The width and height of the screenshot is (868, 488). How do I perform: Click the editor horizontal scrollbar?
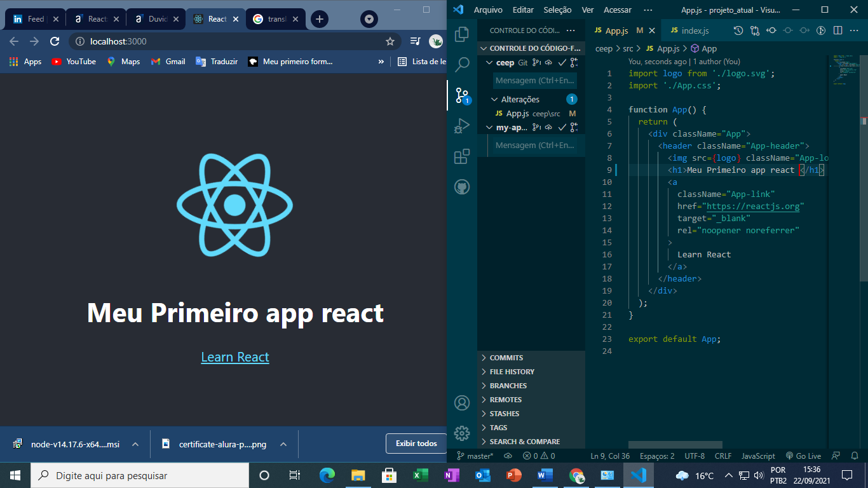tap(675, 445)
